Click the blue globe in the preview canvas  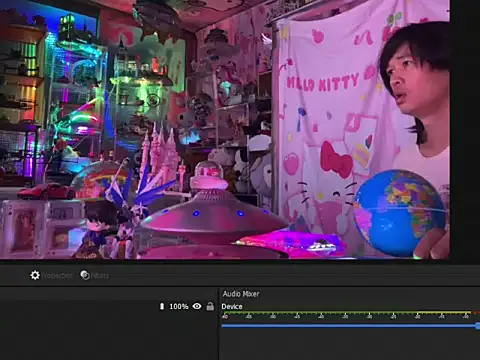pyautogui.click(x=399, y=213)
